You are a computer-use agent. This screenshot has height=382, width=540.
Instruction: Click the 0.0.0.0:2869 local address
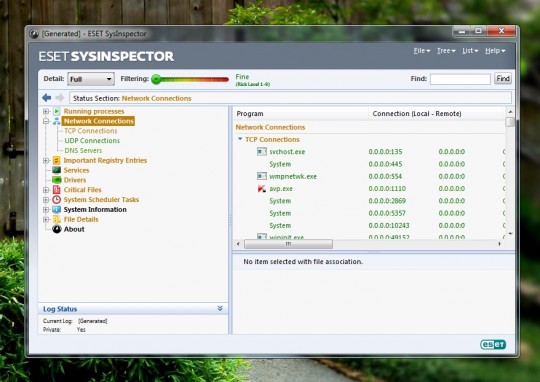pyautogui.click(x=387, y=201)
